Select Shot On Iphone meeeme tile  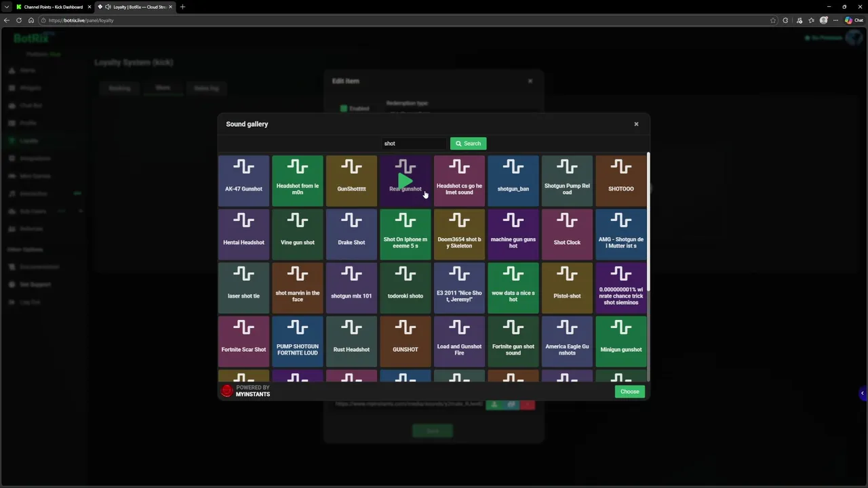pyautogui.click(x=405, y=235)
